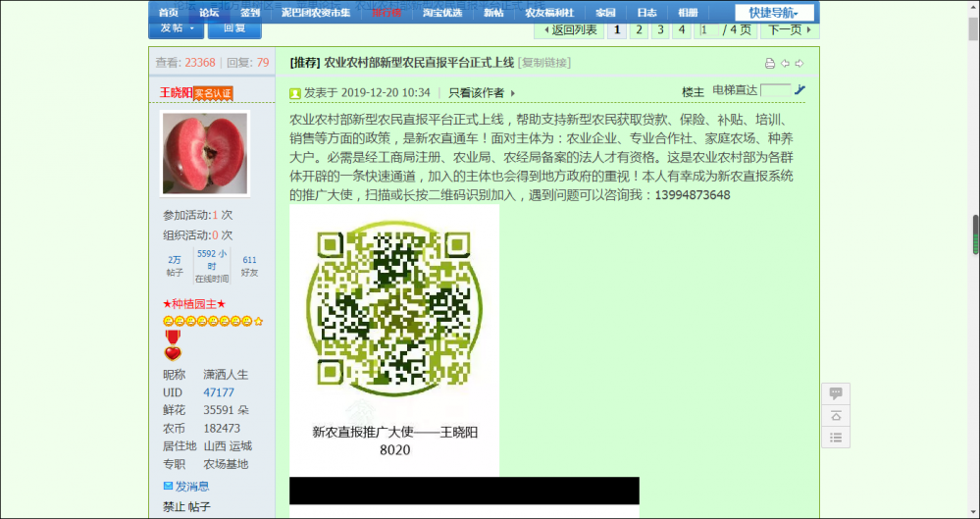Screen dimensions: 980x519
Task: Click the 611 好友 friends count
Action: (250, 266)
